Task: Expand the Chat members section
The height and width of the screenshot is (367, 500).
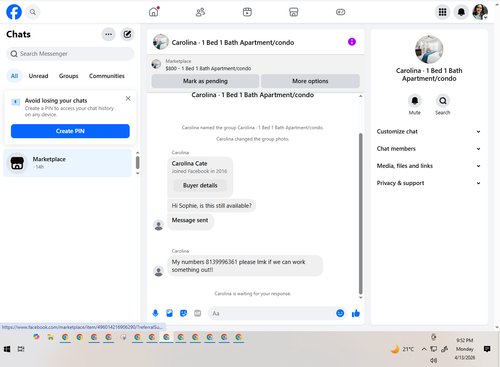Action: click(429, 149)
